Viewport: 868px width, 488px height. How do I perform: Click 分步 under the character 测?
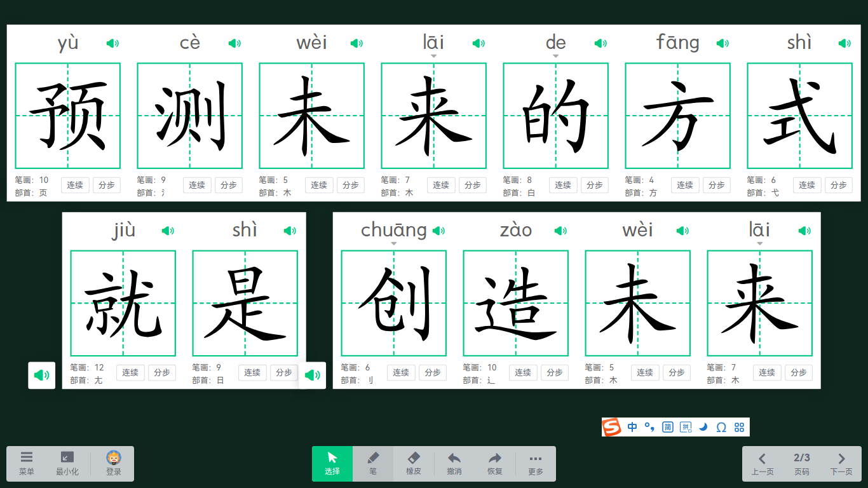[229, 185]
